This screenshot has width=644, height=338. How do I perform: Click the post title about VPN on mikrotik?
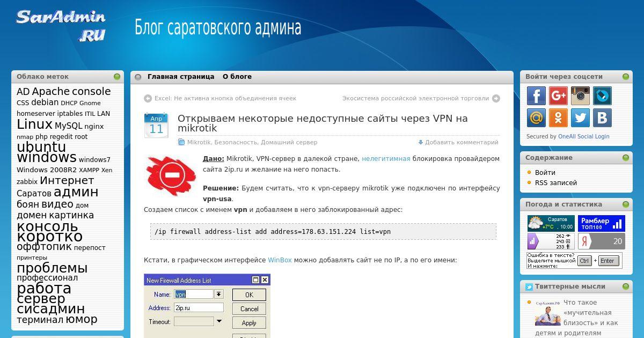(323, 123)
